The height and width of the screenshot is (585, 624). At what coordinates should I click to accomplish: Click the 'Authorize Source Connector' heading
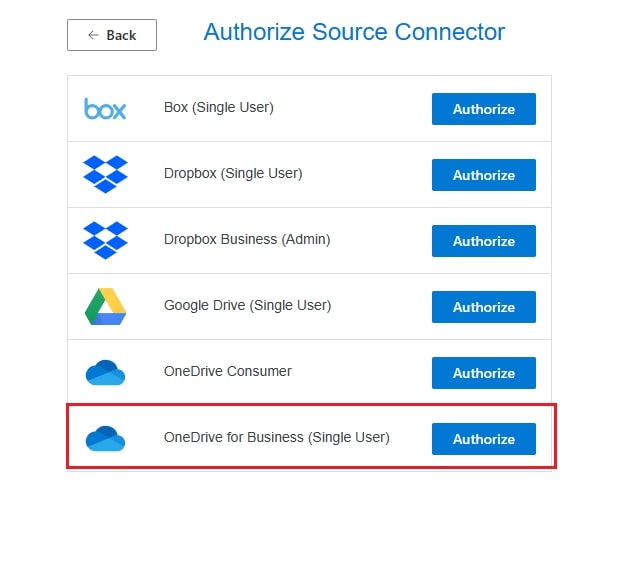point(354,32)
